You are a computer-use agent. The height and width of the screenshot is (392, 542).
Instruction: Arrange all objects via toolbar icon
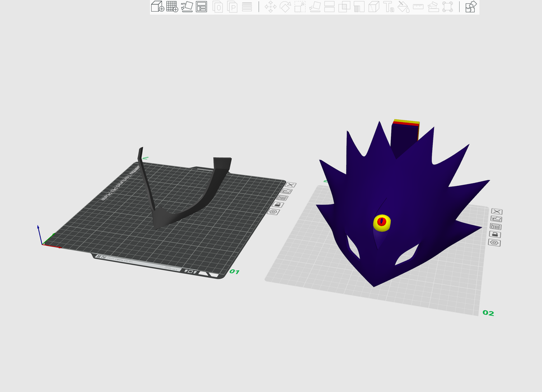coord(202,7)
